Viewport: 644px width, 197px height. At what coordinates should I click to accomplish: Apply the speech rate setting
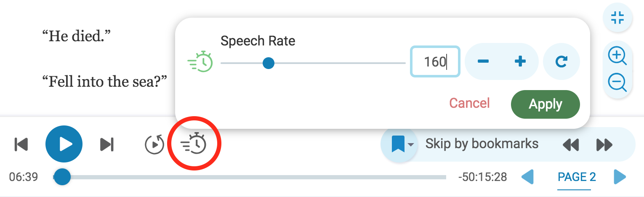(x=546, y=104)
